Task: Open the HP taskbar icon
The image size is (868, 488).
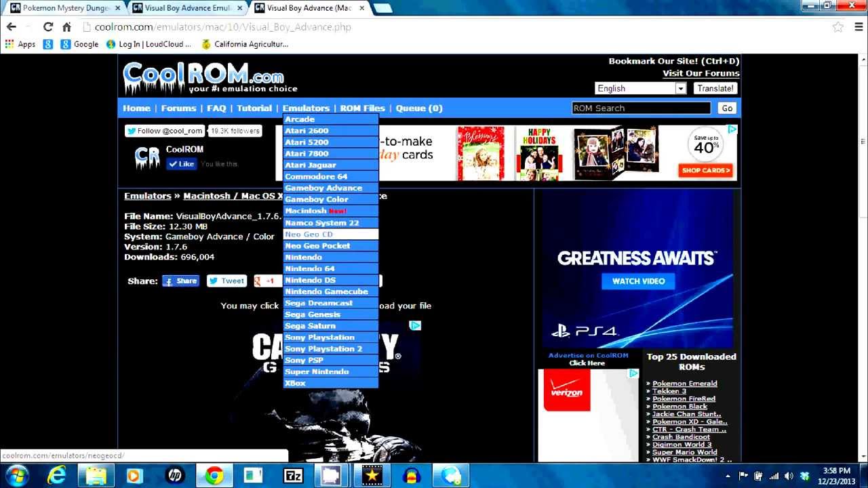Action: tap(175, 476)
